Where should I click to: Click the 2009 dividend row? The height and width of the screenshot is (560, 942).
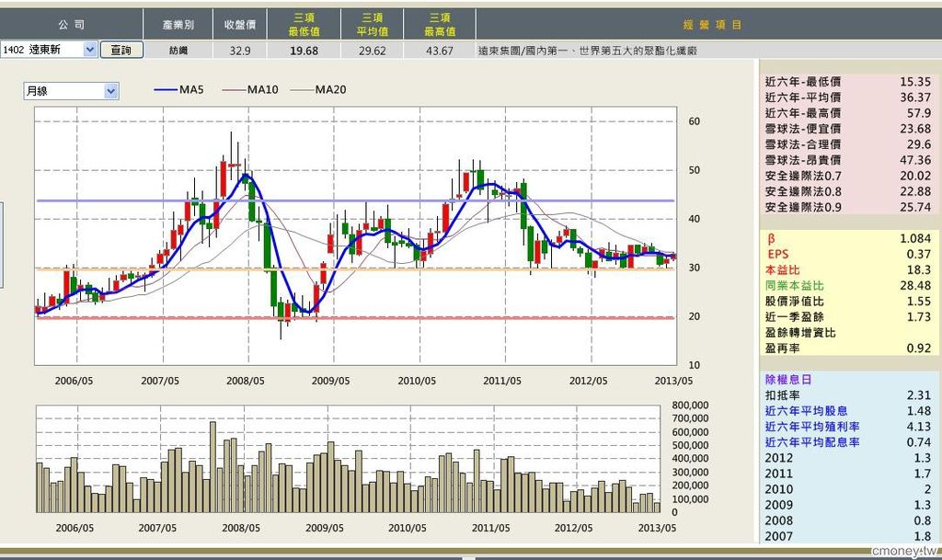click(847, 505)
